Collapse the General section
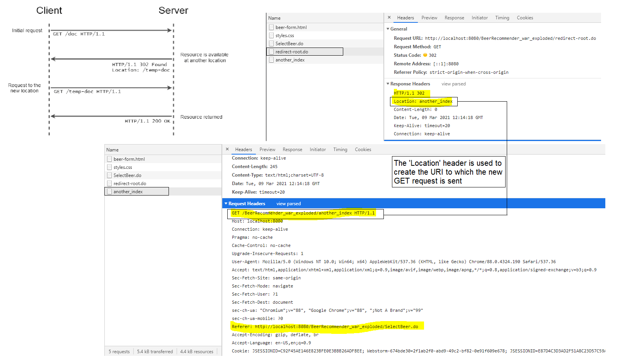Viewport: 620px width, 364px height. 388,29
